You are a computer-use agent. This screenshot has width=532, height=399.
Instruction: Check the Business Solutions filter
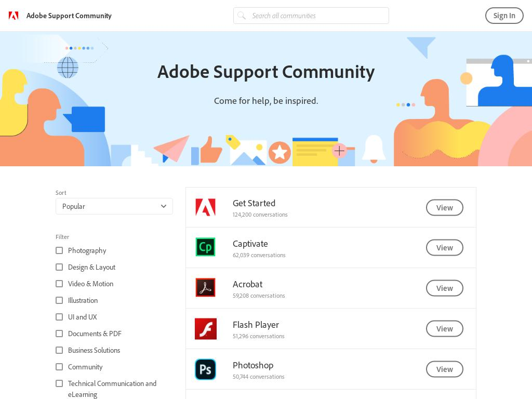(59, 350)
